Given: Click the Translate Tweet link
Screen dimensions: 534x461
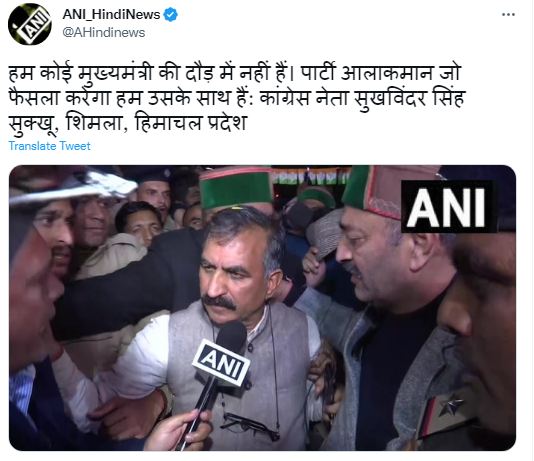Looking at the screenshot, I should (x=49, y=146).
